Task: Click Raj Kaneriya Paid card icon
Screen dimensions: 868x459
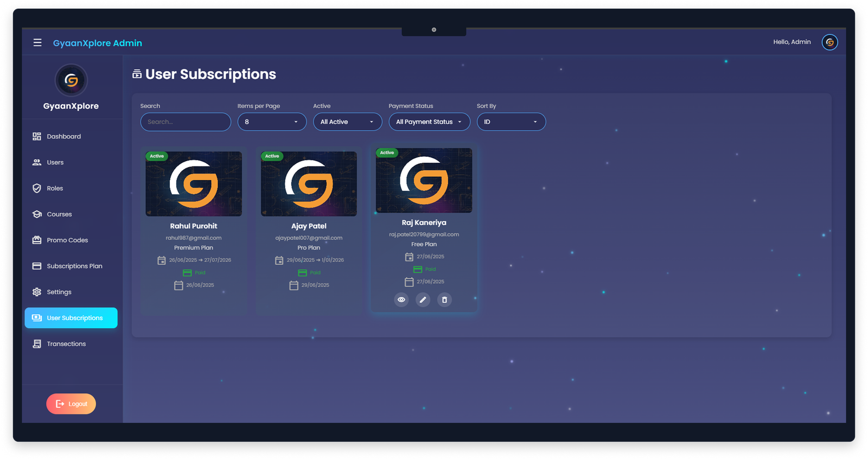Action: click(418, 270)
